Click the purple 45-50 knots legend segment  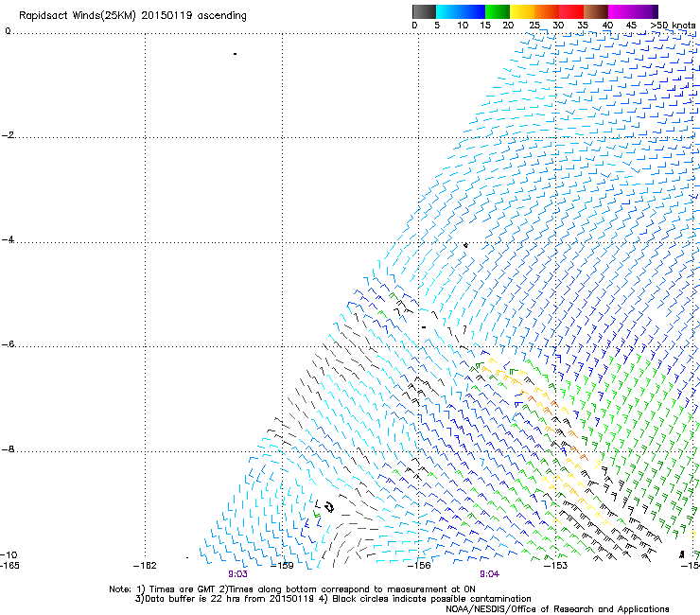point(645,11)
